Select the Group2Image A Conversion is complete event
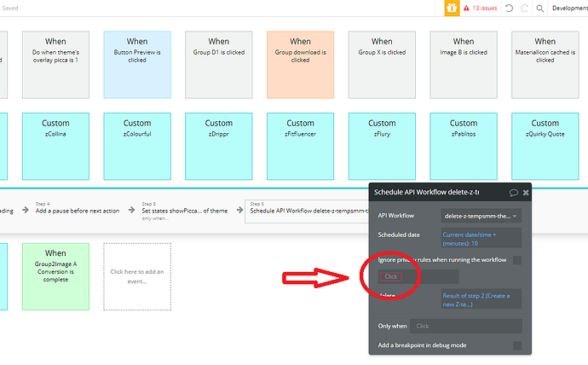This screenshot has height=365, width=588. click(x=55, y=276)
